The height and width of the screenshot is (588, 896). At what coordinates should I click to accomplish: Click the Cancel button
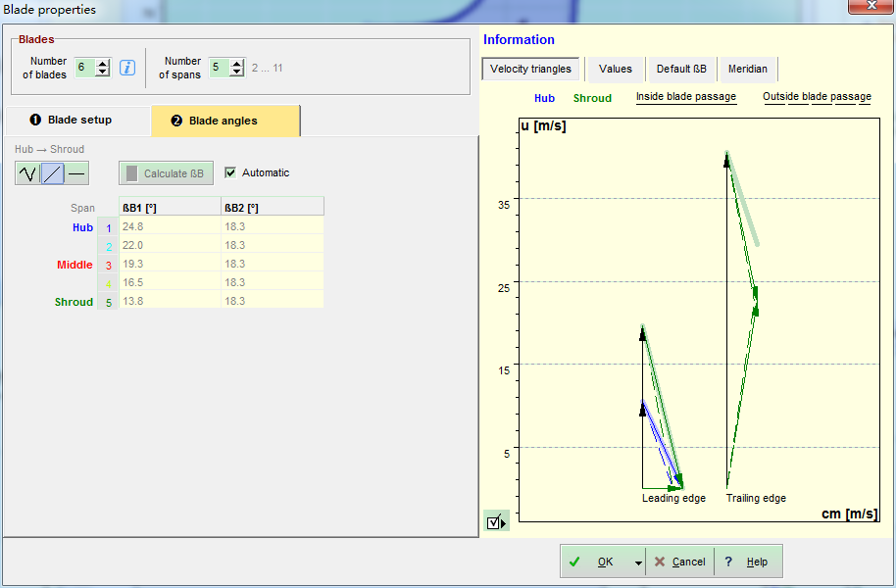(679, 563)
